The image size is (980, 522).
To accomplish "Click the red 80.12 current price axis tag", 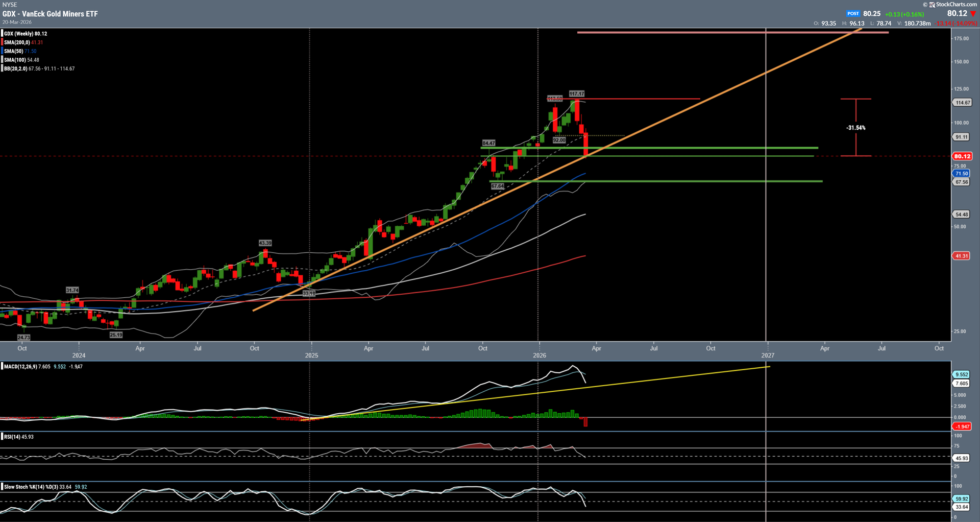I will point(962,156).
